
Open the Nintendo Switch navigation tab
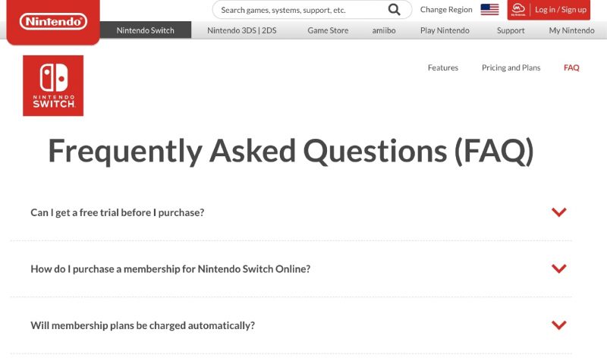(145, 30)
